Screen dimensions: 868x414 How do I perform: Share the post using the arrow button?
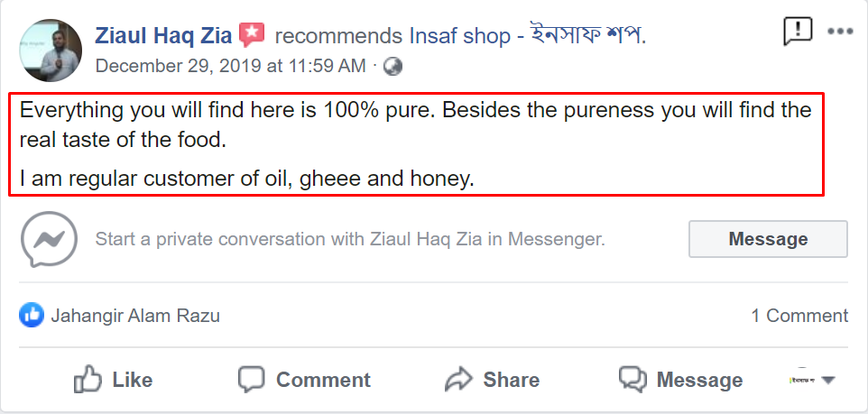coord(492,380)
